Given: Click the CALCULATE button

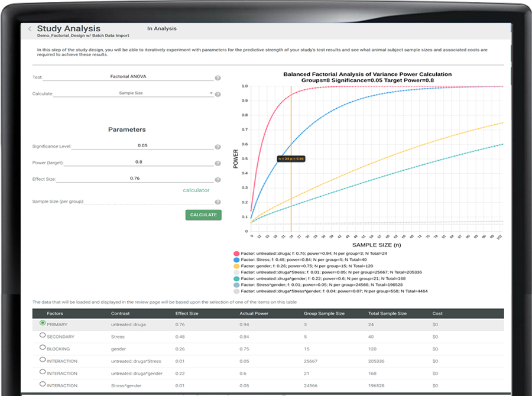Looking at the screenshot, I should (x=203, y=215).
